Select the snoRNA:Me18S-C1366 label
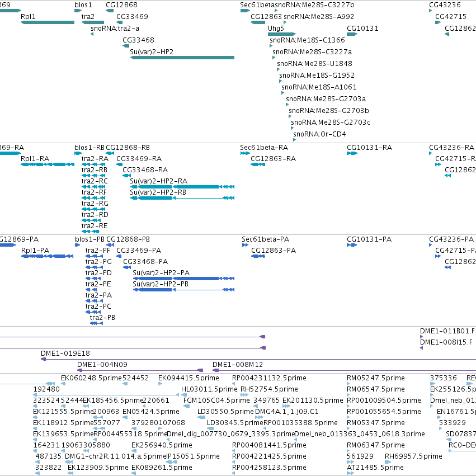 pyautogui.click(x=307, y=40)
